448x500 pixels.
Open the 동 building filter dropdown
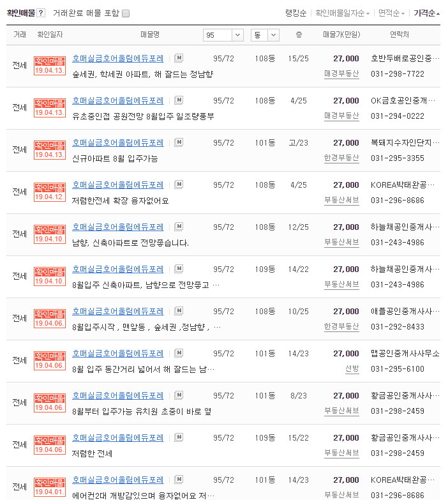pyautogui.click(x=265, y=35)
